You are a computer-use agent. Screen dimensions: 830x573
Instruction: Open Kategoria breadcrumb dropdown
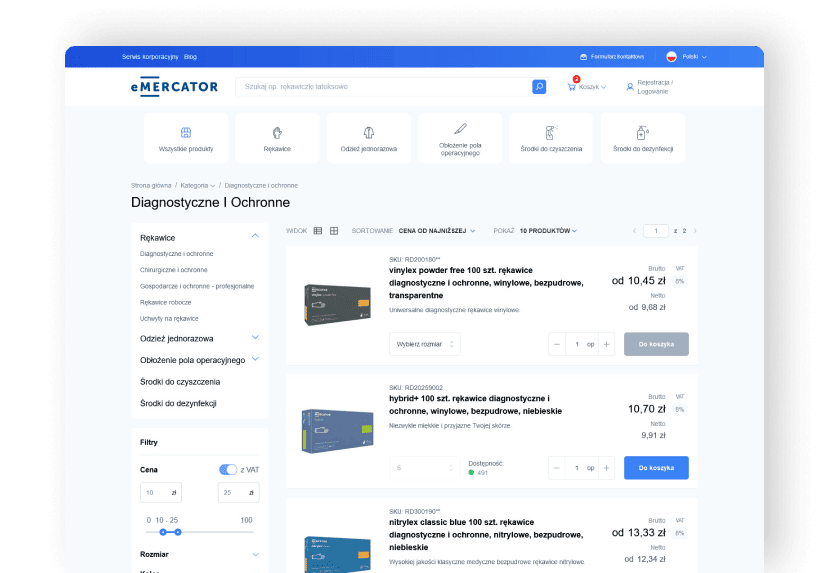pos(197,186)
